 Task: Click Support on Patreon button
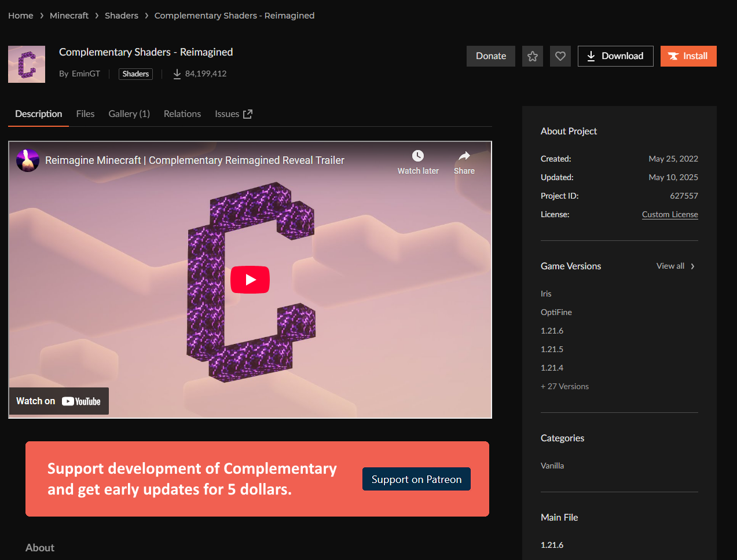416,479
